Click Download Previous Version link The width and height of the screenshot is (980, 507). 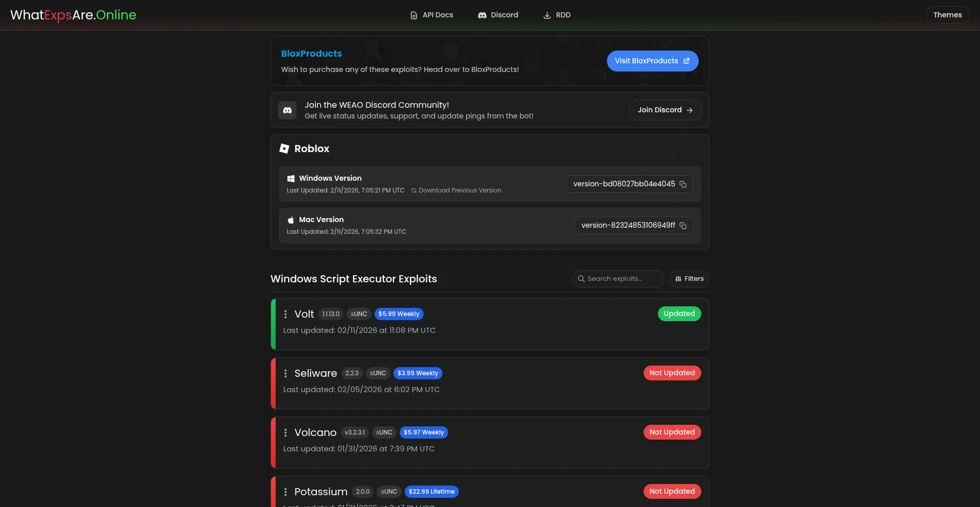click(x=456, y=190)
